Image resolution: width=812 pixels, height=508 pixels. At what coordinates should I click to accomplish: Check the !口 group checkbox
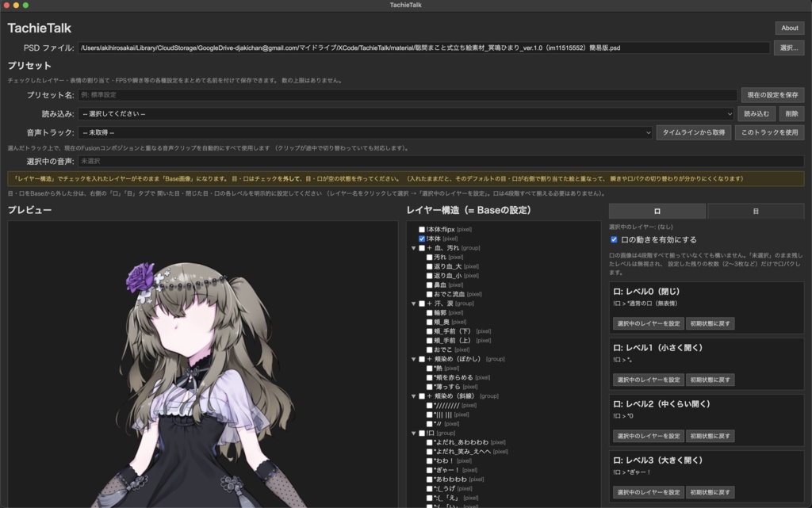pyautogui.click(x=422, y=433)
